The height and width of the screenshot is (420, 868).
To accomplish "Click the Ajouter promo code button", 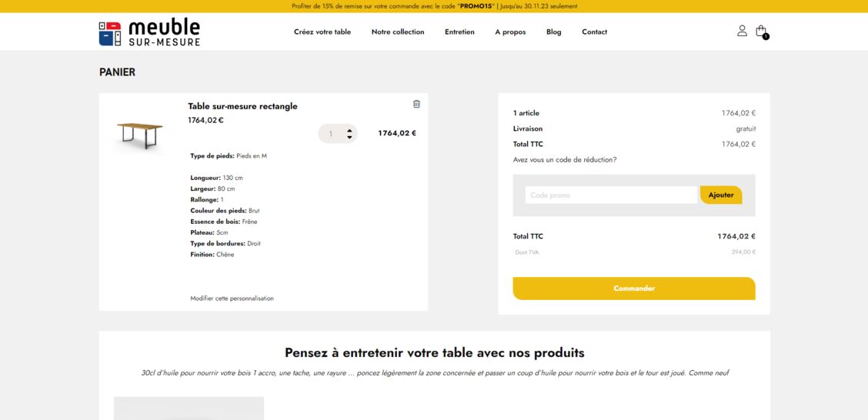I will pyautogui.click(x=721, y=195).
